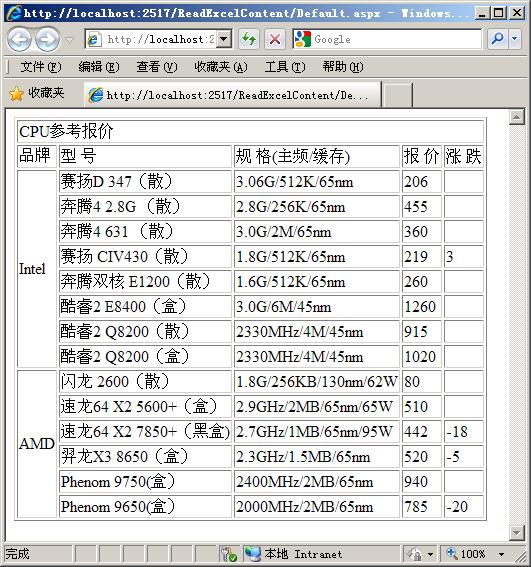Click the 酷睿2 Q8200（盒） model cell

(x=145, y=356)
